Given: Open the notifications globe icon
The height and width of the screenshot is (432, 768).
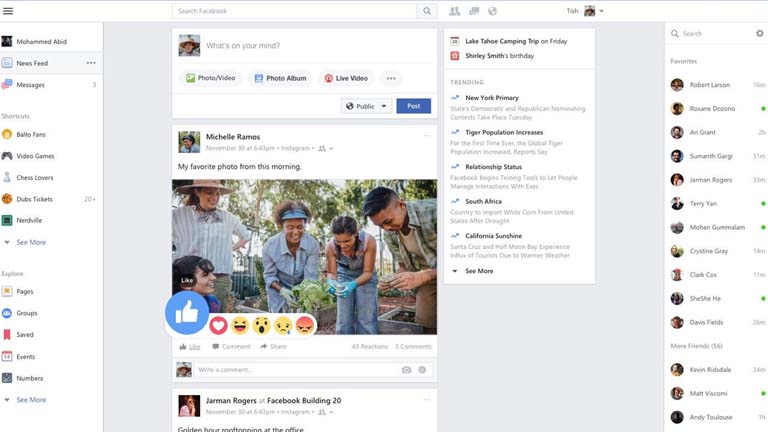Looking at the screenshot, I should click(x=492, y=11).
